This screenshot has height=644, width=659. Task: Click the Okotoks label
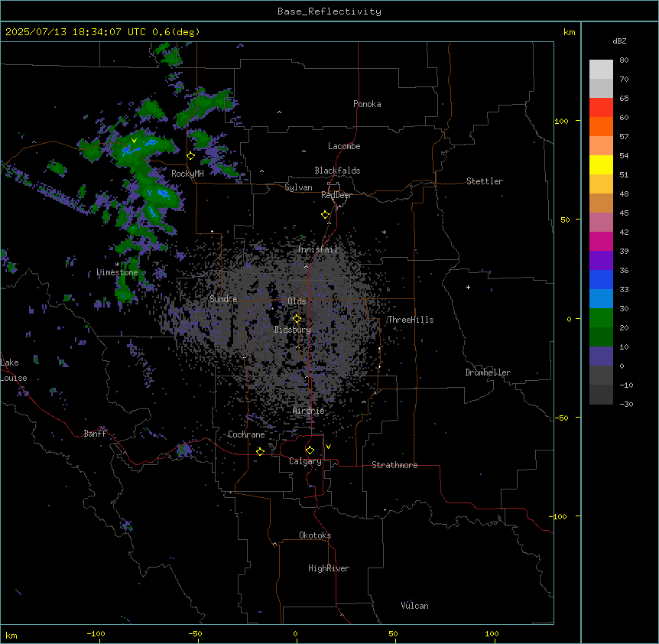pyautogui.click(x=315, y=535)
